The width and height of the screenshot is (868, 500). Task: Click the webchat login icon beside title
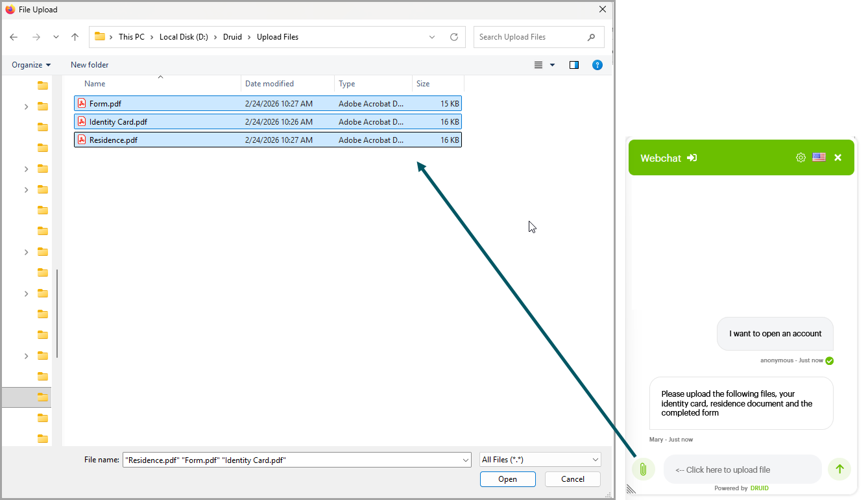pyautogui.click(x=692, y=158)
